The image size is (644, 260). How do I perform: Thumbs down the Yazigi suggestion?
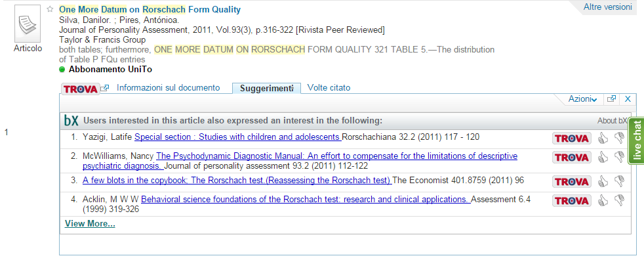point(619,139)
